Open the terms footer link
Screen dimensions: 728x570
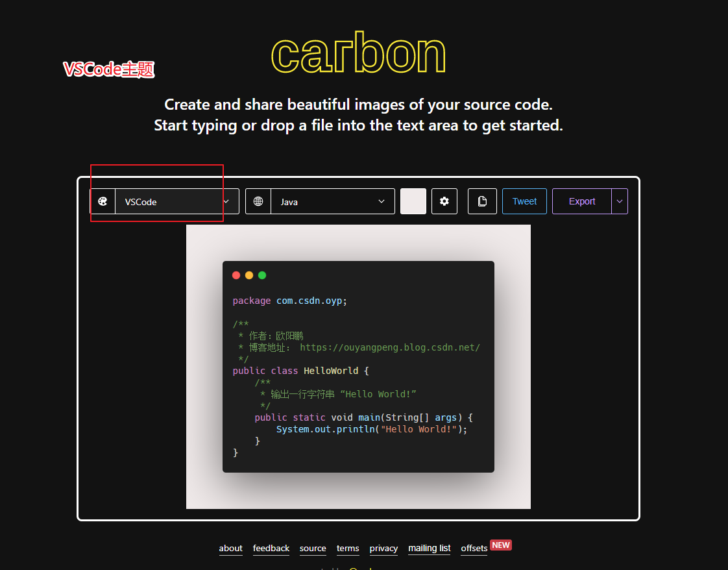tap(348, 548)
